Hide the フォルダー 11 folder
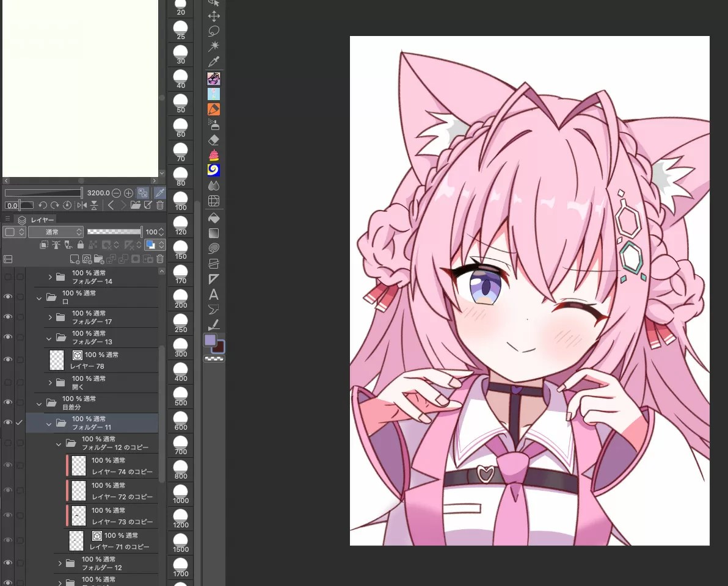Image resolution: width=728 pixels, height=586 pixels. 8,422
